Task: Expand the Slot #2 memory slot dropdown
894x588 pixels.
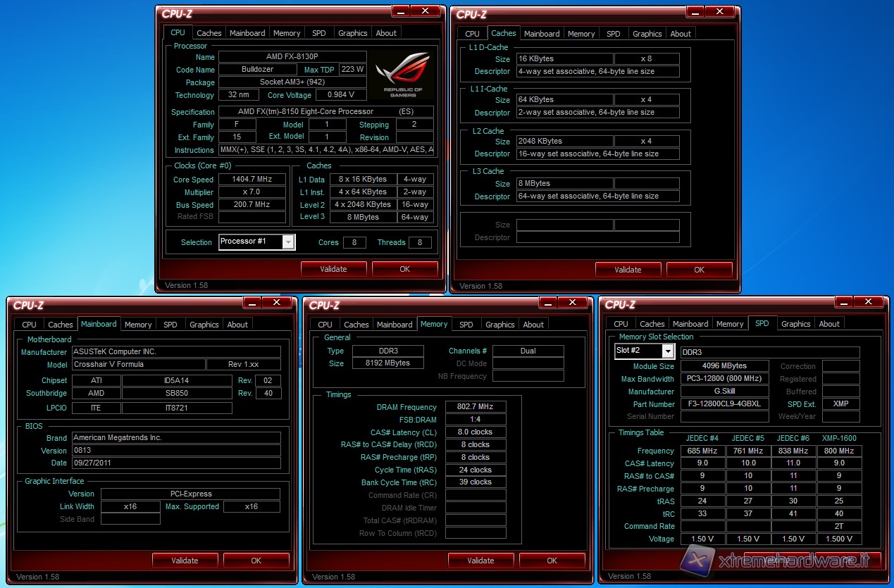Action: [x=667, y=351]
